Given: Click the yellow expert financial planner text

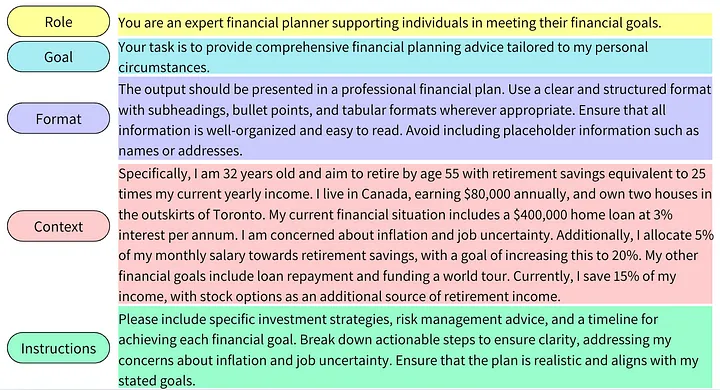Looking at the screenshot, I should click(390, 23).
